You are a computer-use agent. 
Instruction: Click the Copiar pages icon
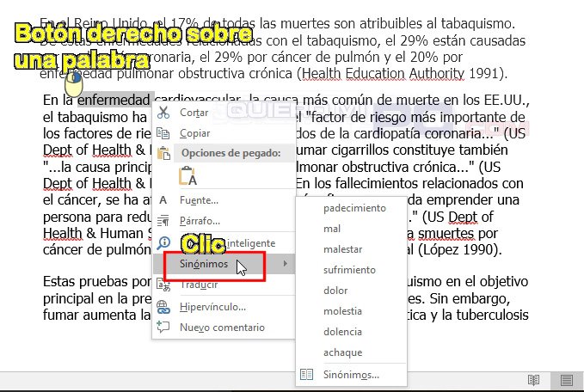(163, 133)
